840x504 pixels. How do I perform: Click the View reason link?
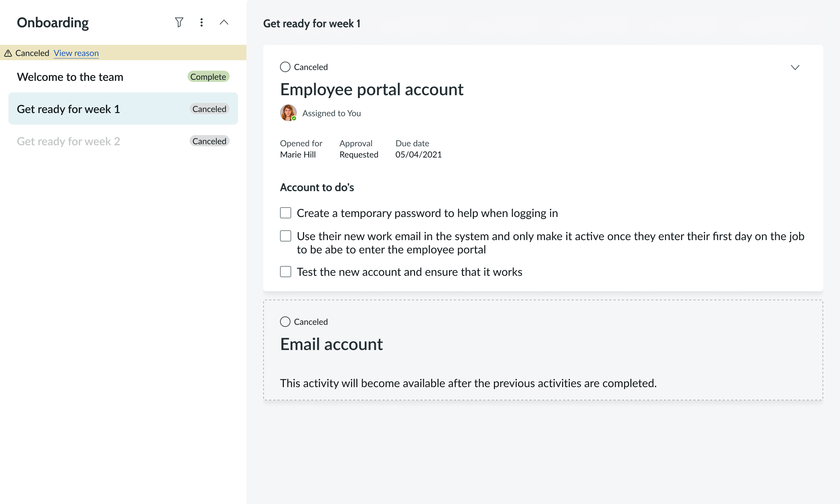point(76,53)
